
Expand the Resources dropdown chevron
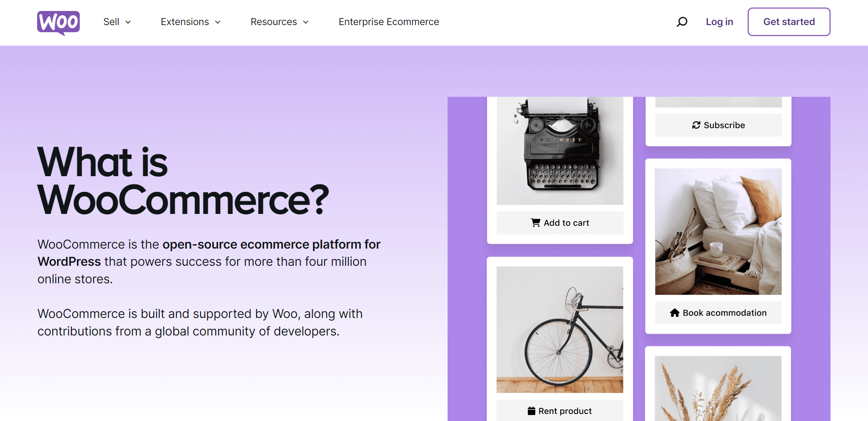(306, 22)
